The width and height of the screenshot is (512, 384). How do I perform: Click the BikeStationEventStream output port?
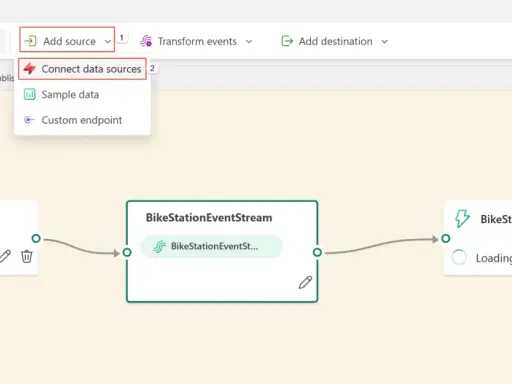coord(317,253)
